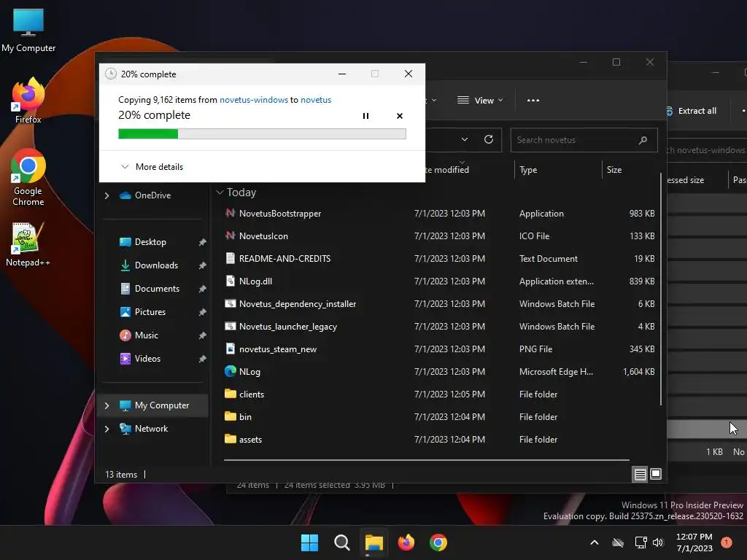Unpin Documents using its pin icon
Screen dimensions: 747x560
click(203, 289)
